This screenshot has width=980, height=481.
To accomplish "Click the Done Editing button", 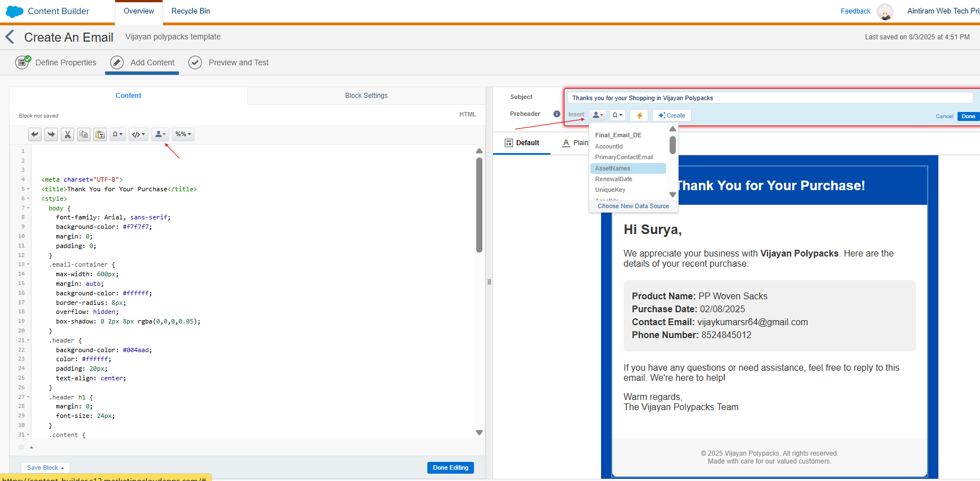I will 450,467.
